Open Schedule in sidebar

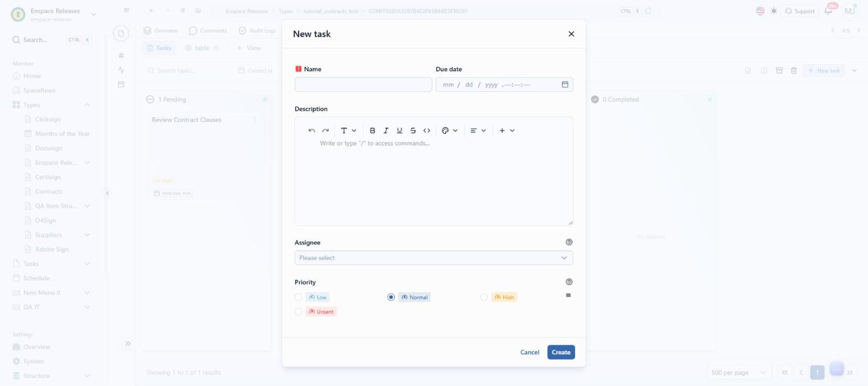pos(36,278)
